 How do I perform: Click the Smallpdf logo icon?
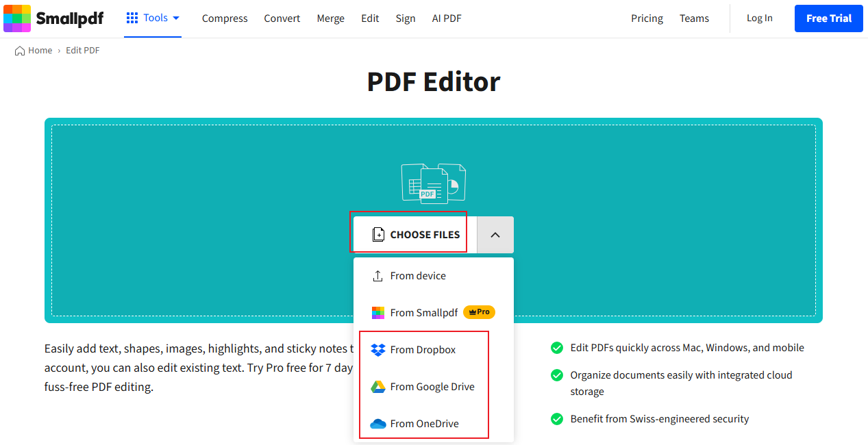(16, 18)
